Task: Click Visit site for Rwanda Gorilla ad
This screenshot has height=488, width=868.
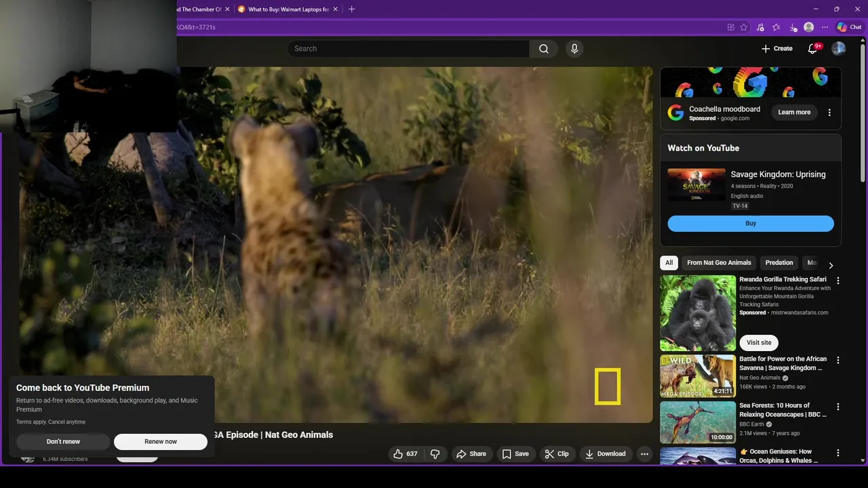Action: 759,343
